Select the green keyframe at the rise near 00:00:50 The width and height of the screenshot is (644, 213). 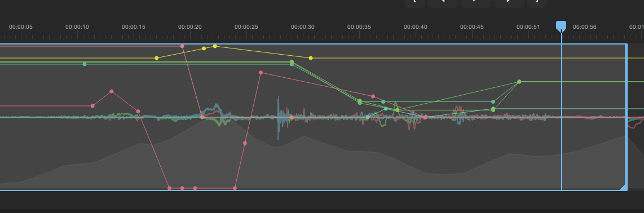click(519, 82)
